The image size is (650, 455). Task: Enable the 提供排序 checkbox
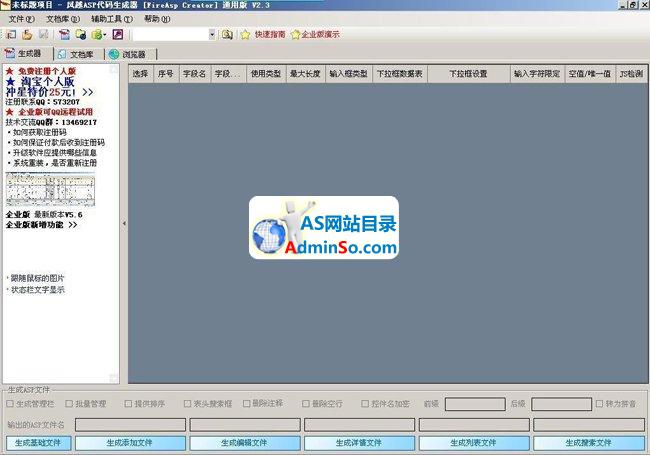[x=129, y=403]
